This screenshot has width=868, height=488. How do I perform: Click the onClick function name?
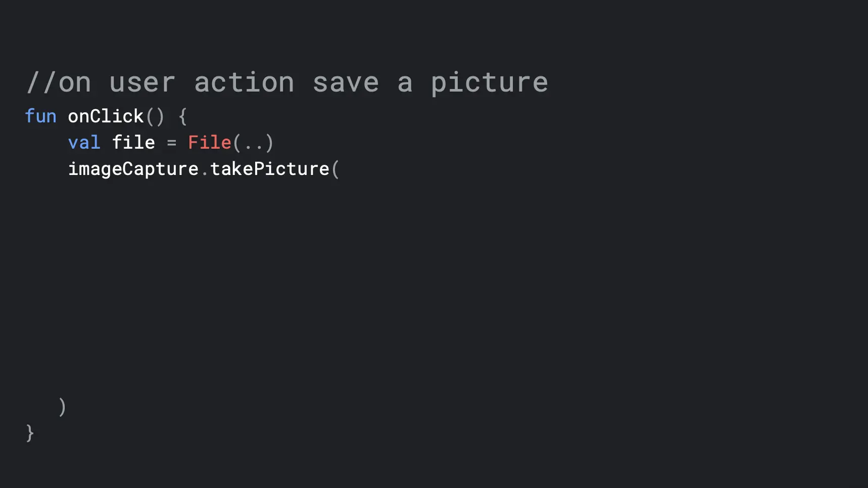tap(106, 116)
